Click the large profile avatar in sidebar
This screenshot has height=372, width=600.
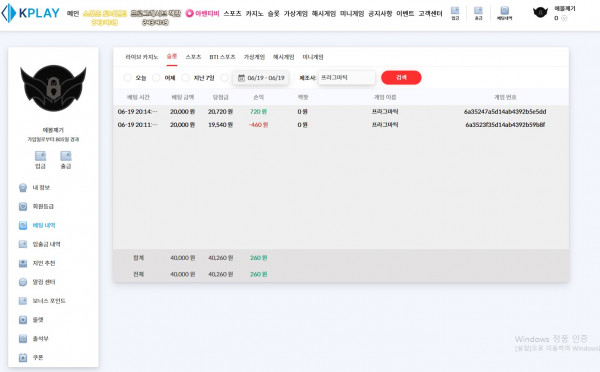pyautogui.click(x=53, y=88)
